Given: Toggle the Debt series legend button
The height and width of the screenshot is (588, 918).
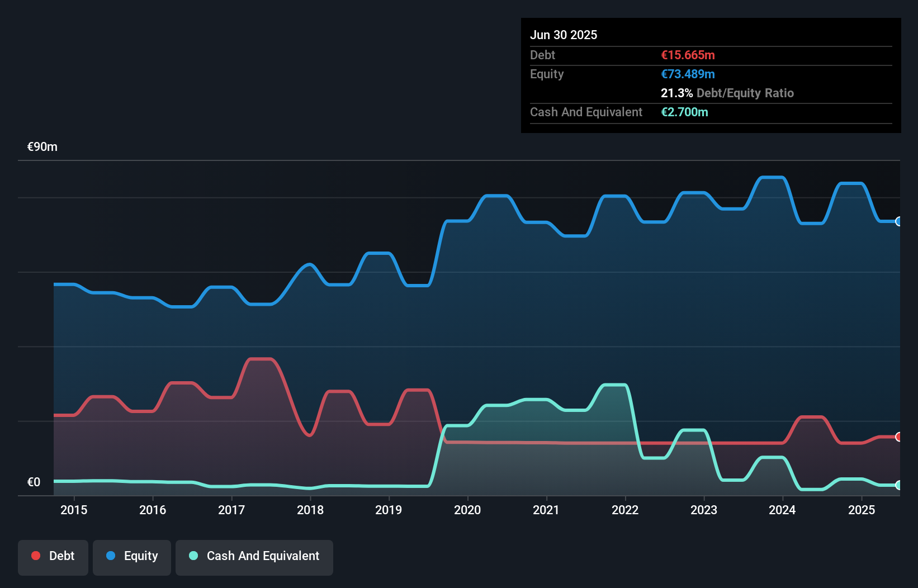Looking at the screenshot, I should pos(53,557).
